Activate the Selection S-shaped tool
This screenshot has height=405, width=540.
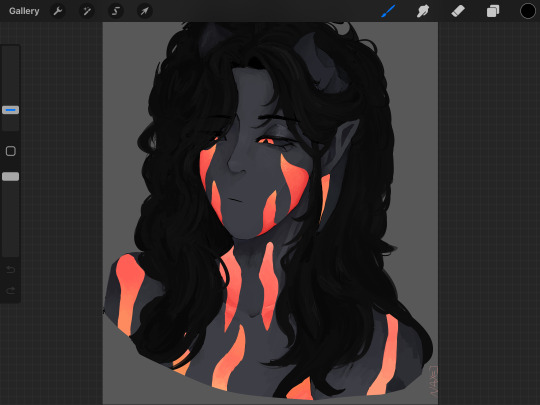pyautogui.click(x=116, y=11)
